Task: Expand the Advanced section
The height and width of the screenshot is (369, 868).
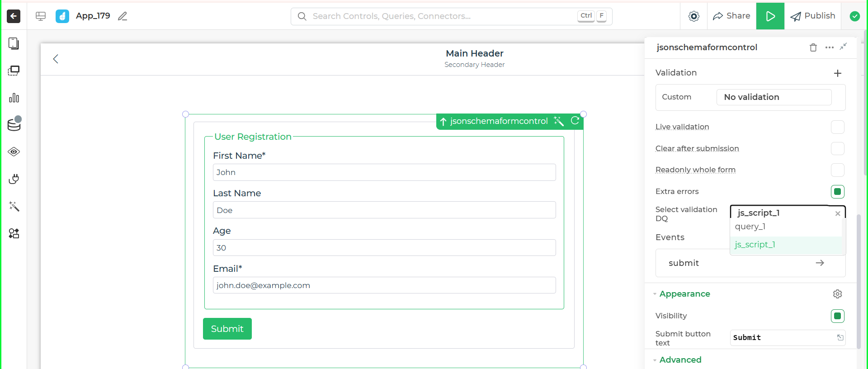Action: [x=680, y=360]
